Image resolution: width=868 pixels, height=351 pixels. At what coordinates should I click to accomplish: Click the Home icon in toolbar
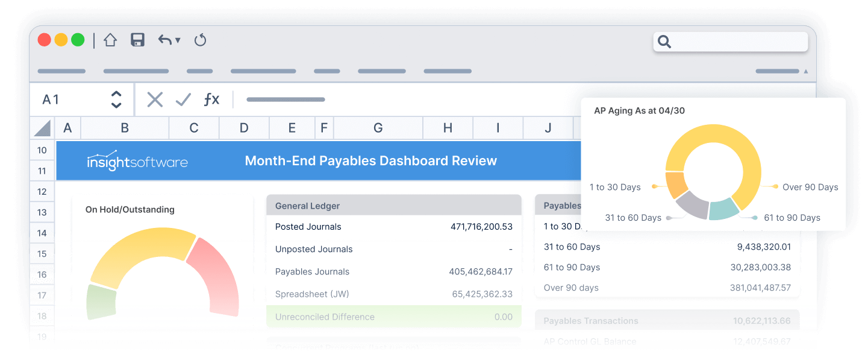[110, 40]
